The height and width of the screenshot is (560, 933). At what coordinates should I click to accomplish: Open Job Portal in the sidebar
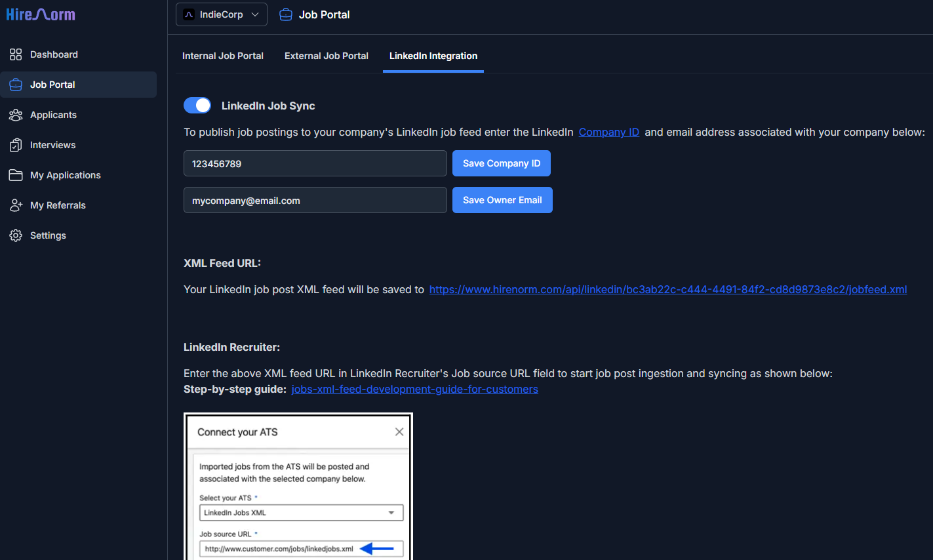coord(79,85)
